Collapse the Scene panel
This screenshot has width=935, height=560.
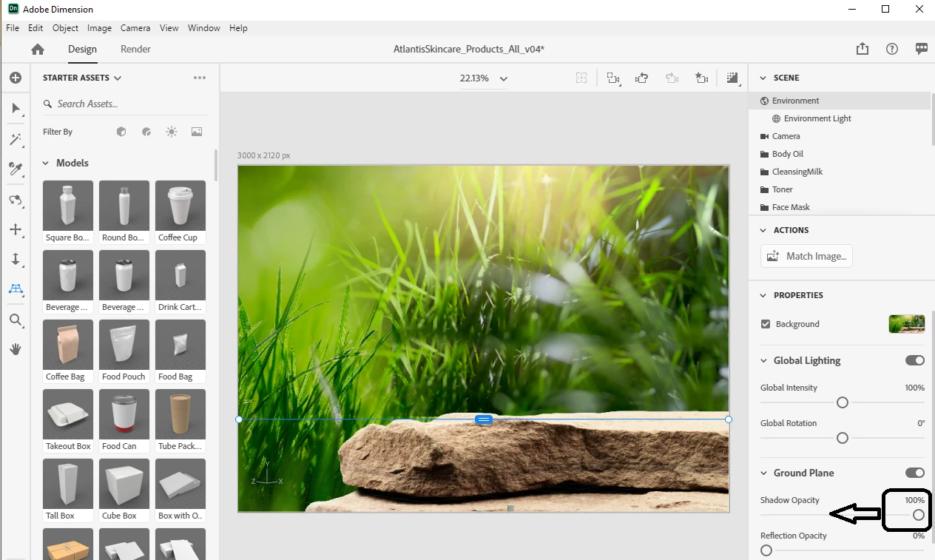763,78
